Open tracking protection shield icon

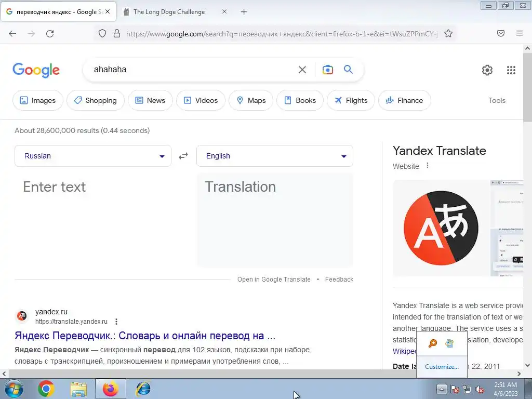click(x=102, y=33)
